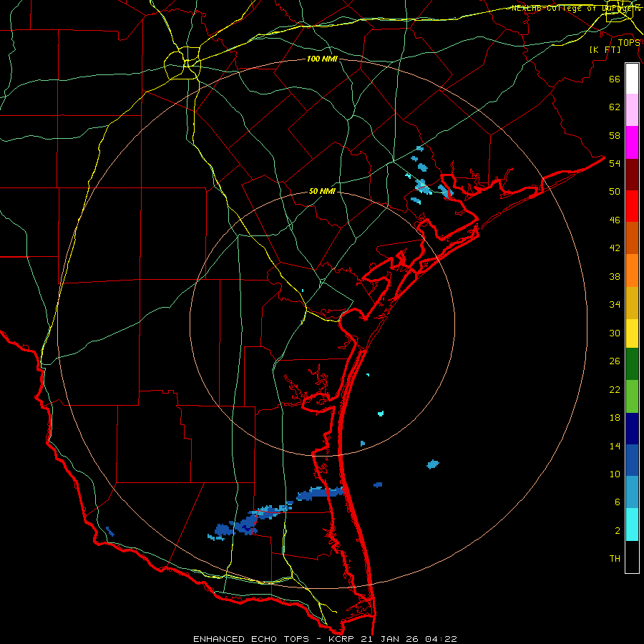Click the "50 NMI" range ring label
The height and width of the screenshot is (644, 644).
point(322,191)
